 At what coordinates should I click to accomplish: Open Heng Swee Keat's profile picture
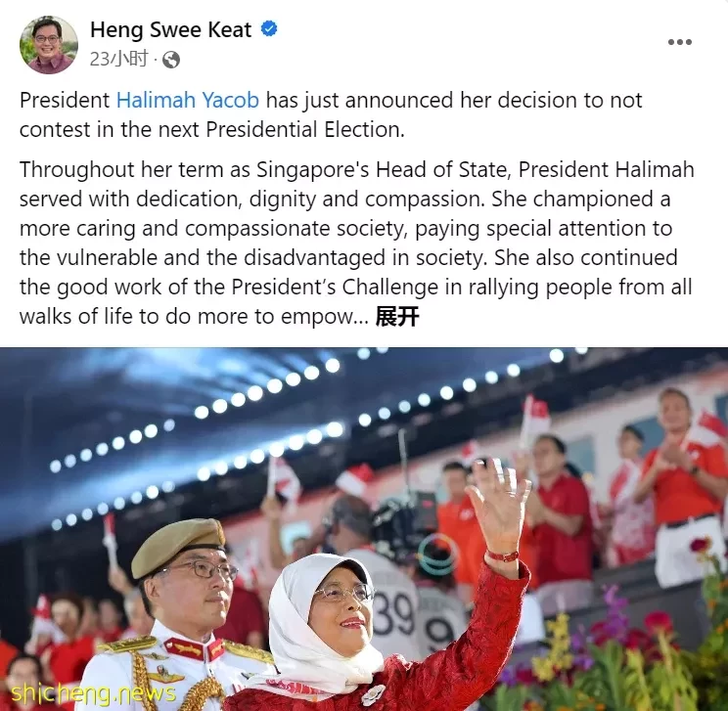point(48,45)
